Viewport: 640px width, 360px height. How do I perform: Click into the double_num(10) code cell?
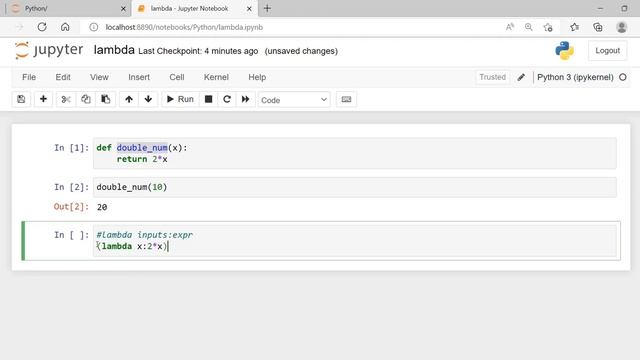(x=355, y=187)
